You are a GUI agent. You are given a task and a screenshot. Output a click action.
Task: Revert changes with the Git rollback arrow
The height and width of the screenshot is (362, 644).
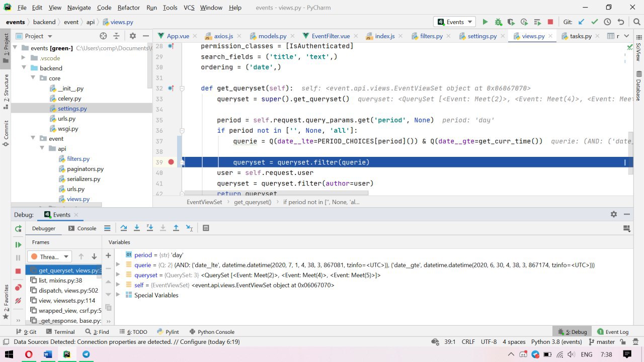pyautogui.click(x=621, y=22)
